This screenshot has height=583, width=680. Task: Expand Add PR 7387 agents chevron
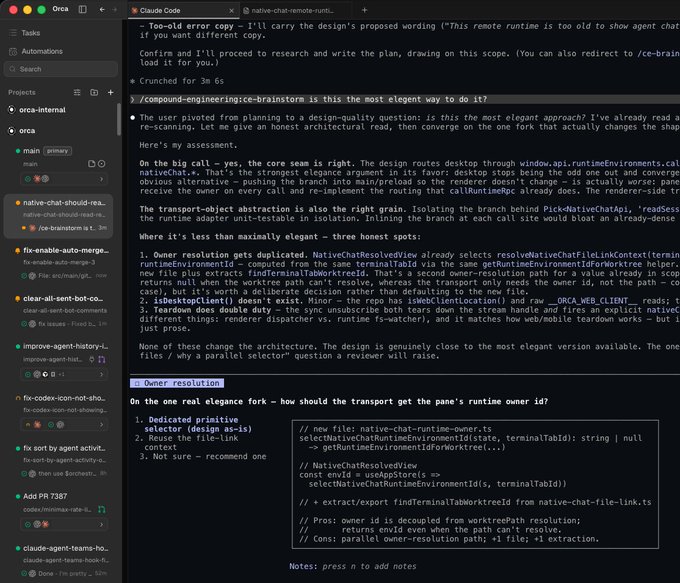(101, 524)
